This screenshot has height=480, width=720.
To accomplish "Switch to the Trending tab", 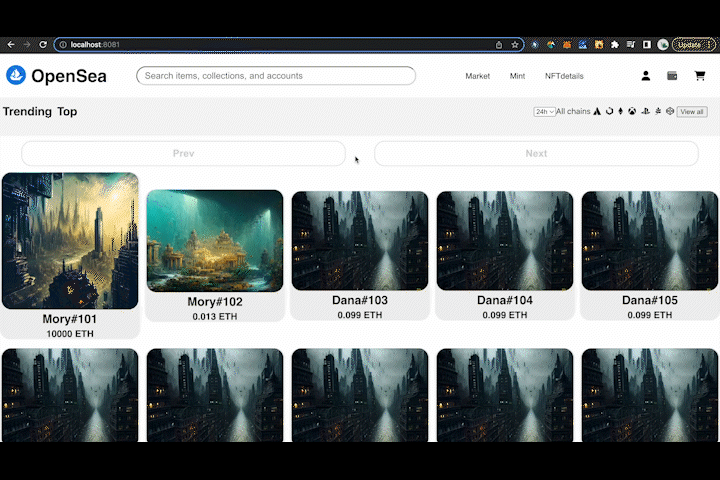I will [27, 112].
